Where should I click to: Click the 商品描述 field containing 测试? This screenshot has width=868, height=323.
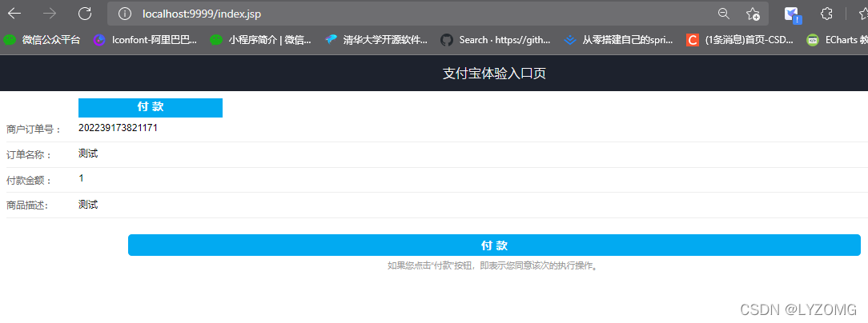89,205
